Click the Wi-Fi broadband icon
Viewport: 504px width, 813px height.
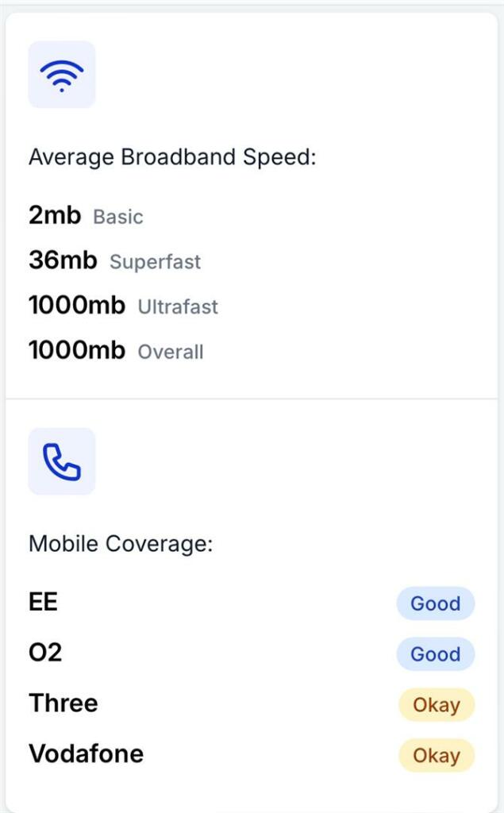pyautogui.click(x=62, y=75)
